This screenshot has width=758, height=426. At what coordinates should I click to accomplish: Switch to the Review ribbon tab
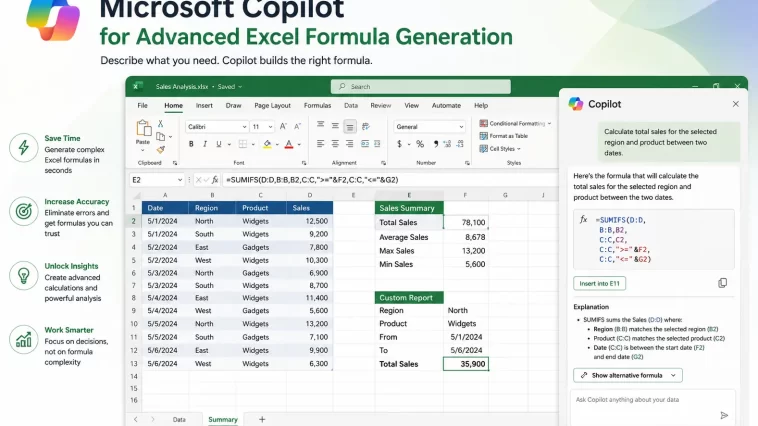(x=380, y=105)
